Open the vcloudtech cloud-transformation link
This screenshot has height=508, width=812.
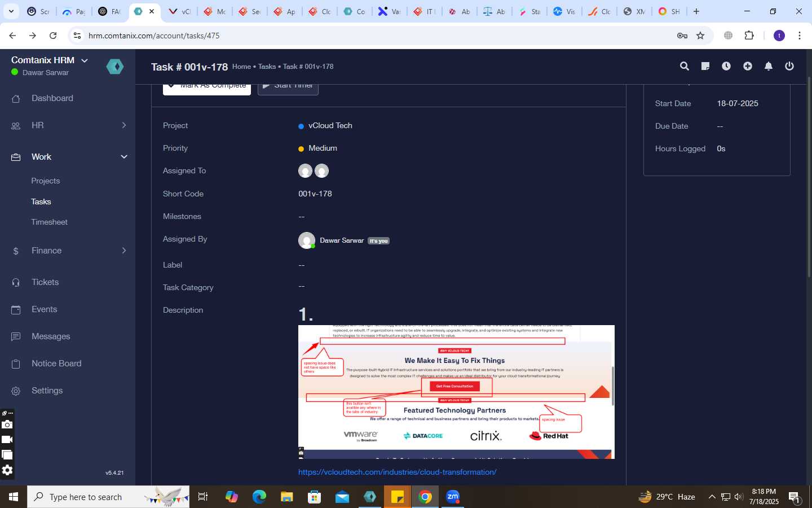[x=398, y=472]
